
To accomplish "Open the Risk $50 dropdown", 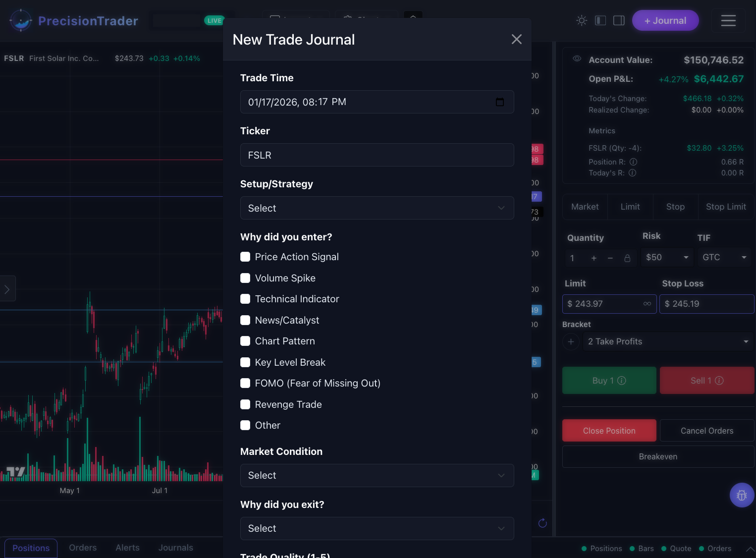I will 667,257.
